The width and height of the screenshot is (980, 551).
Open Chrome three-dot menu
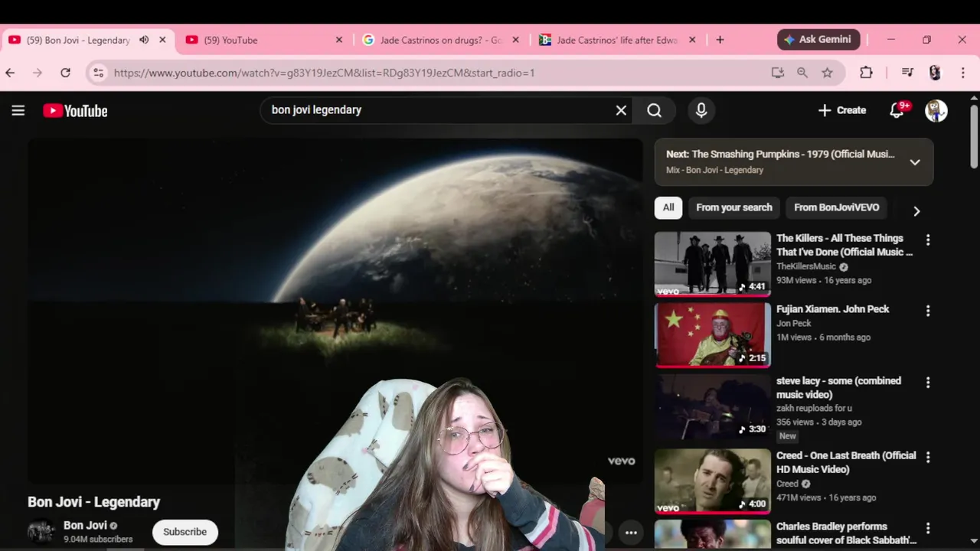point(963,73)
